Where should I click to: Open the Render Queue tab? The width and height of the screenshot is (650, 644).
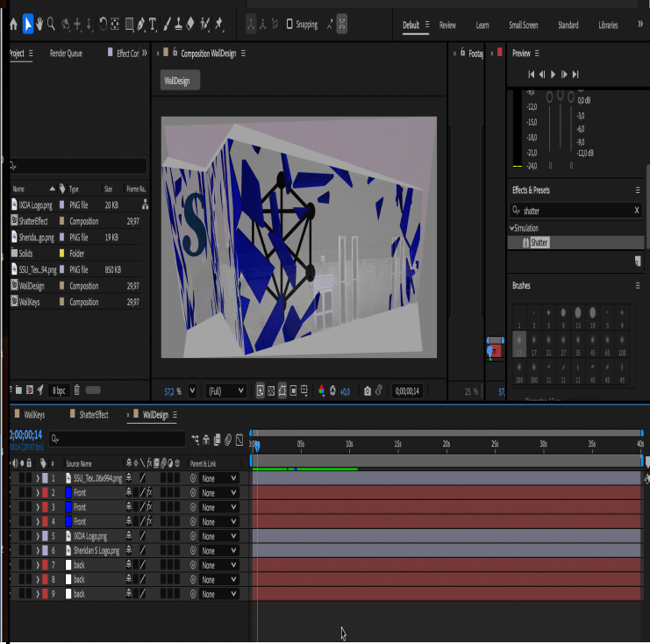(66, 53)
